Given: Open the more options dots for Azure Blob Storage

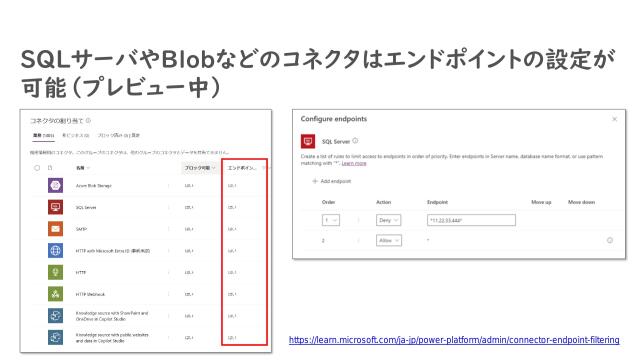Looking at the screenshot, I should click(x=169, y=186).
